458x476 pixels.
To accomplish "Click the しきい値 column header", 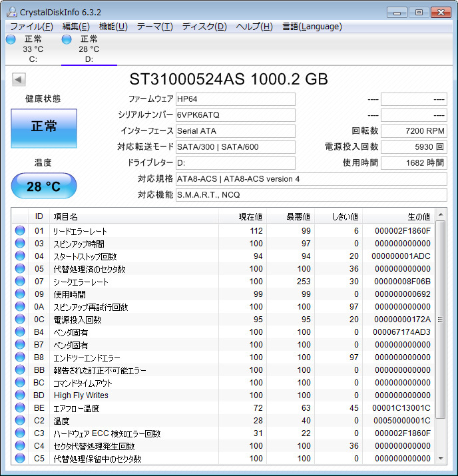I will point(339,216).
